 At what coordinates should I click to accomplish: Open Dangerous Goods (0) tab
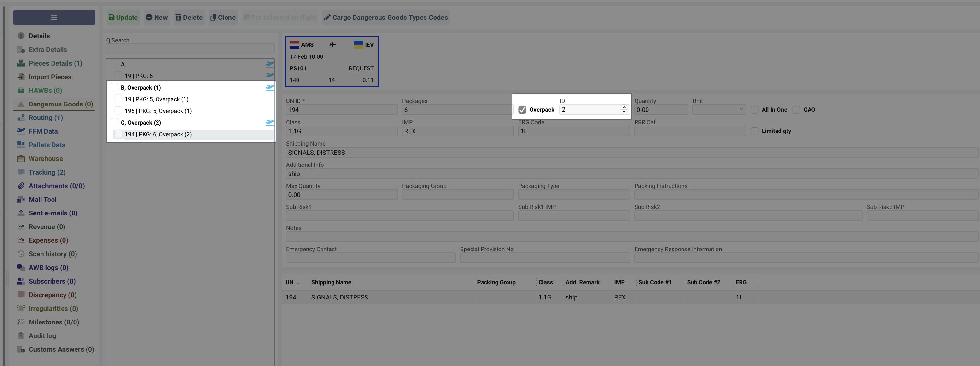61,104
